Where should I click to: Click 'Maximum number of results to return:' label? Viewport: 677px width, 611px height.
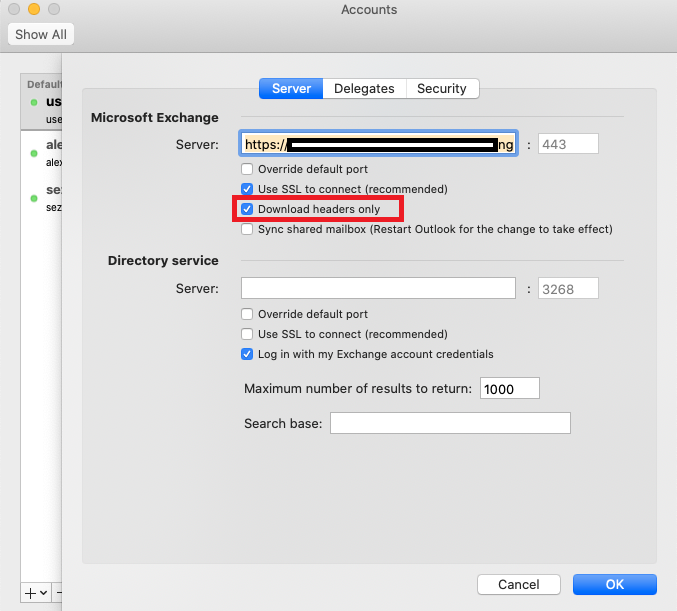pyautogui.click(x=358, y=388)
